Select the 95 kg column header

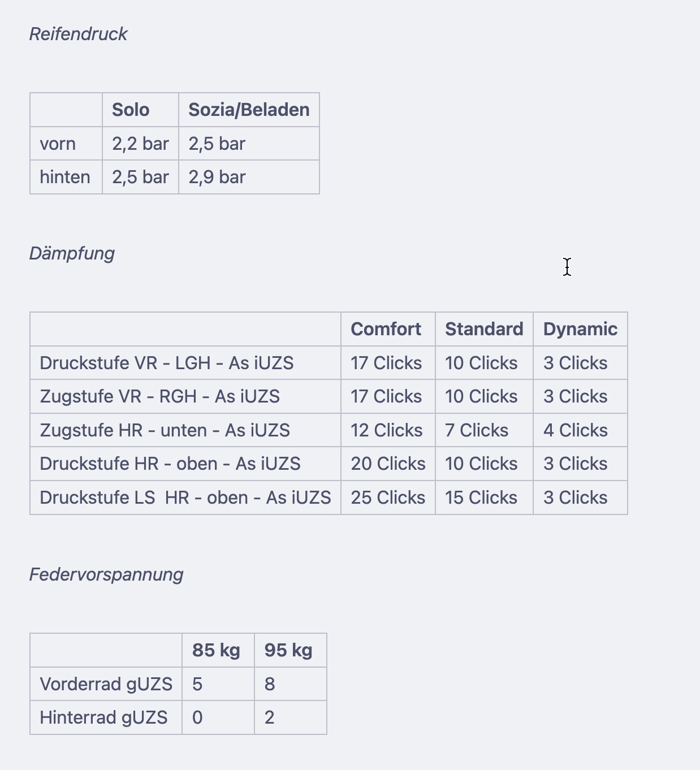pyautogui.click(x=288, y=650)
